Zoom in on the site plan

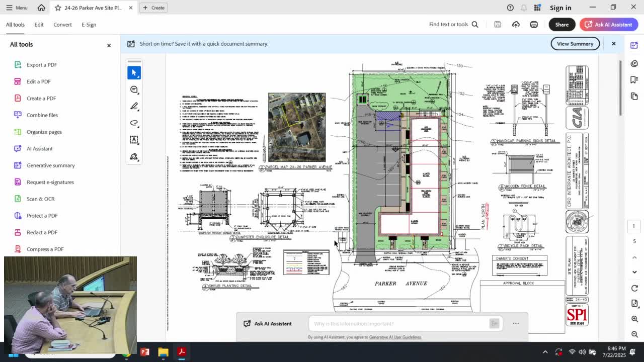634,319
